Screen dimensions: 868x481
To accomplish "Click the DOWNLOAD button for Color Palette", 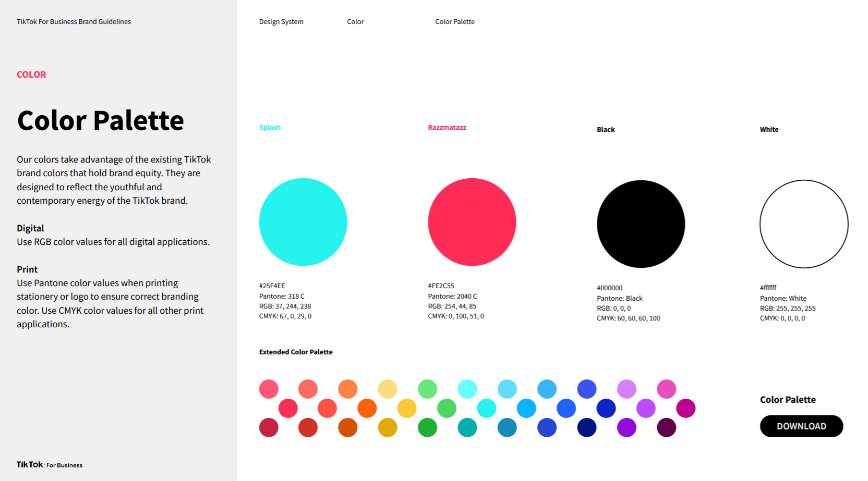I will coord(801,426).
